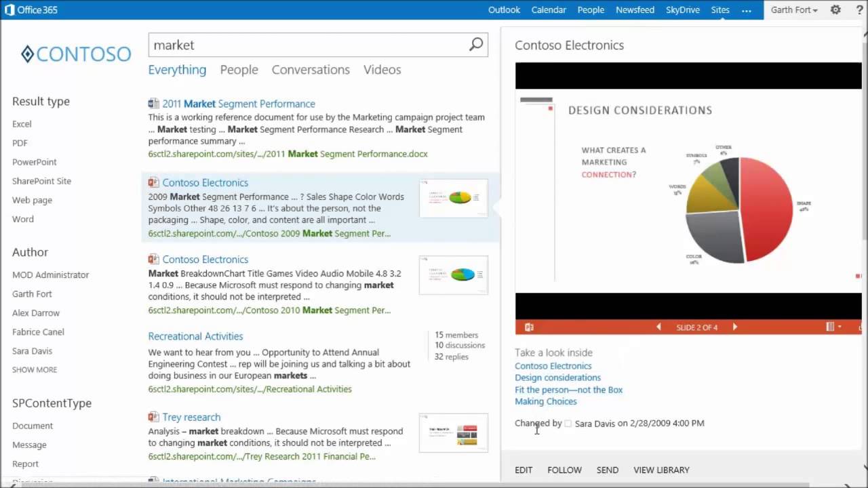Click 2011 Market Segment Performance.docx URL
This screenshot has width=868, height=488.
pyautogui.click(x=288, y=154)
